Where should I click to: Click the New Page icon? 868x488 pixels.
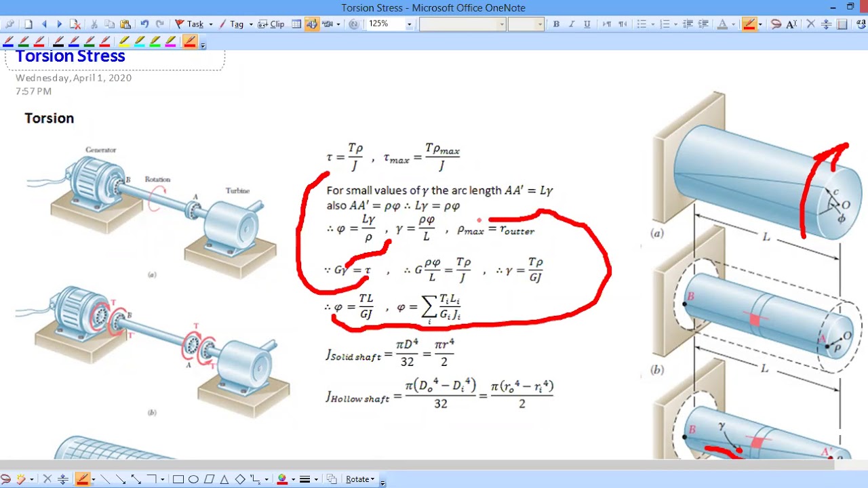point(28,24)
